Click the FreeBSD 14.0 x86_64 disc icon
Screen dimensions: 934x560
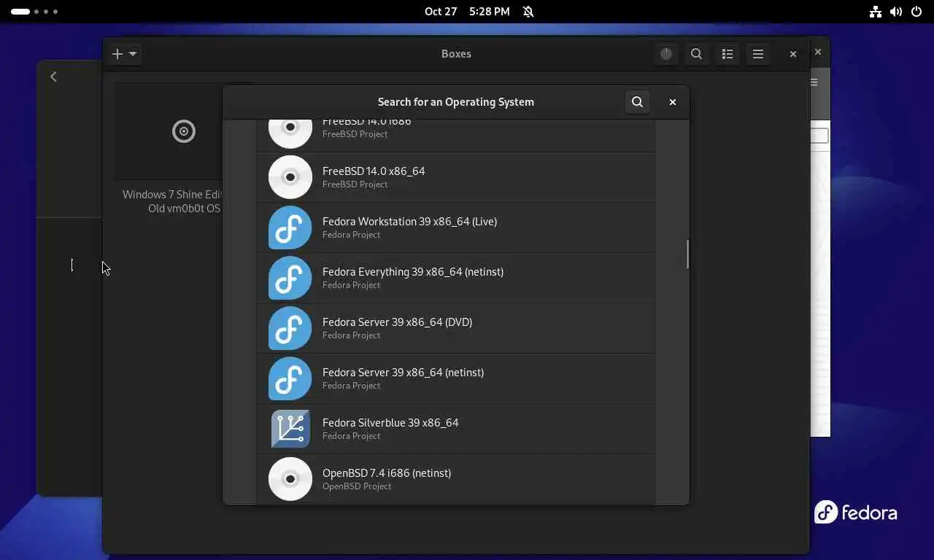290,177
